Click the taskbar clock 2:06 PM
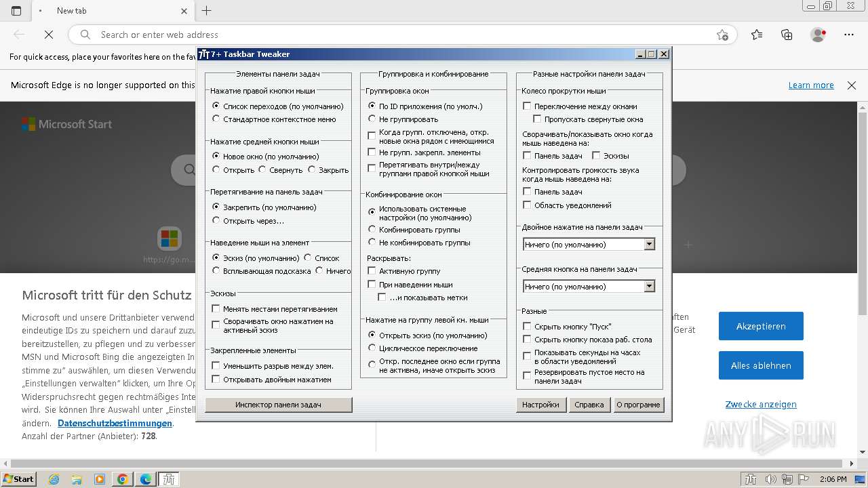 (x=833, y=479)
